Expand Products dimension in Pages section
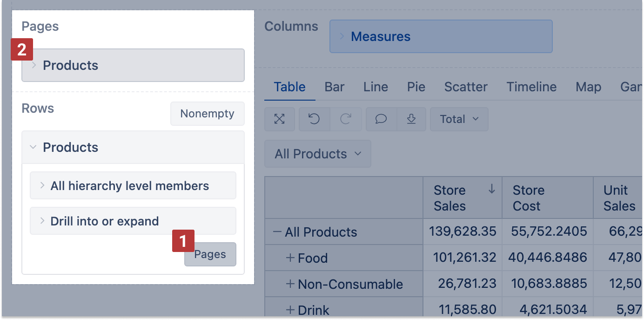644x320 pixels. [34, 66]
